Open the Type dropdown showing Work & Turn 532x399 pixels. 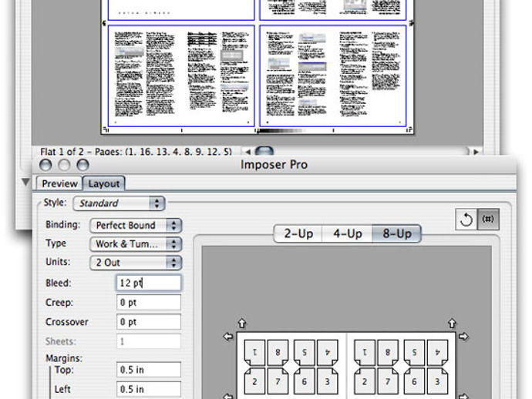pyautogui.click(x=136, y=244)
